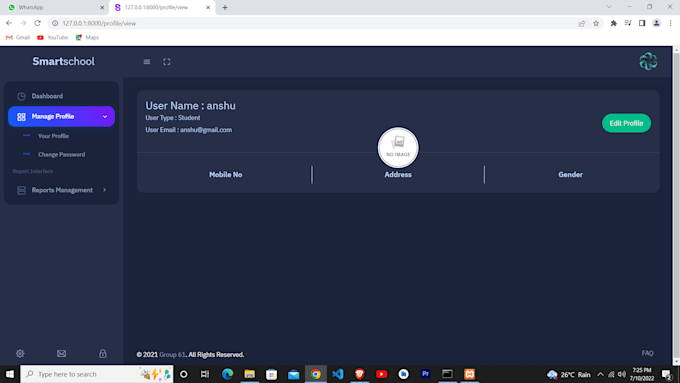Go back in browser history

pos(9,23)
